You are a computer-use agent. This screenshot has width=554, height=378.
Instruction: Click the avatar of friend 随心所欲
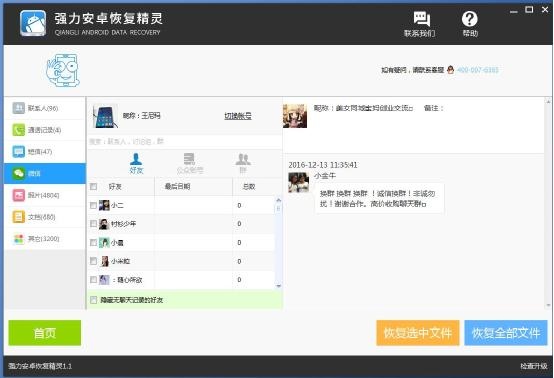pos(104,280)
